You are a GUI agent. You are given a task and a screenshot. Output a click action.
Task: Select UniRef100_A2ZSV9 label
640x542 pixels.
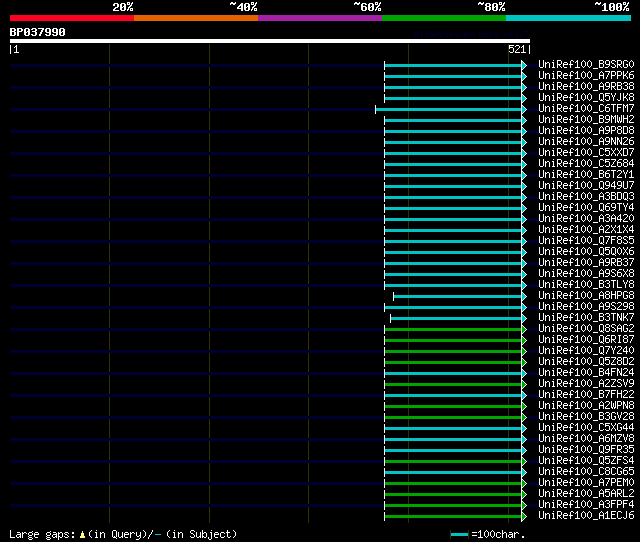586,384
